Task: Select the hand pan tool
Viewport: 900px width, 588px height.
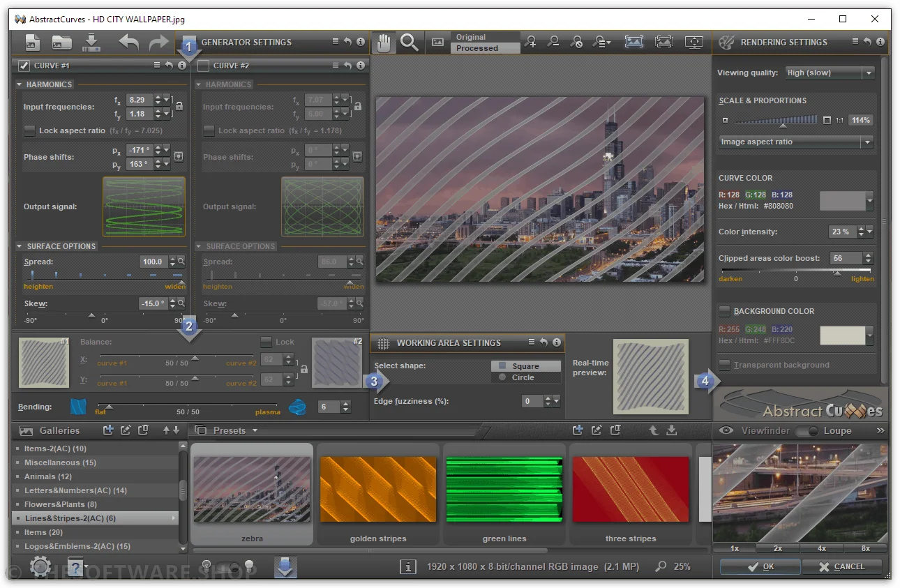Action: [x=384, y=43]
